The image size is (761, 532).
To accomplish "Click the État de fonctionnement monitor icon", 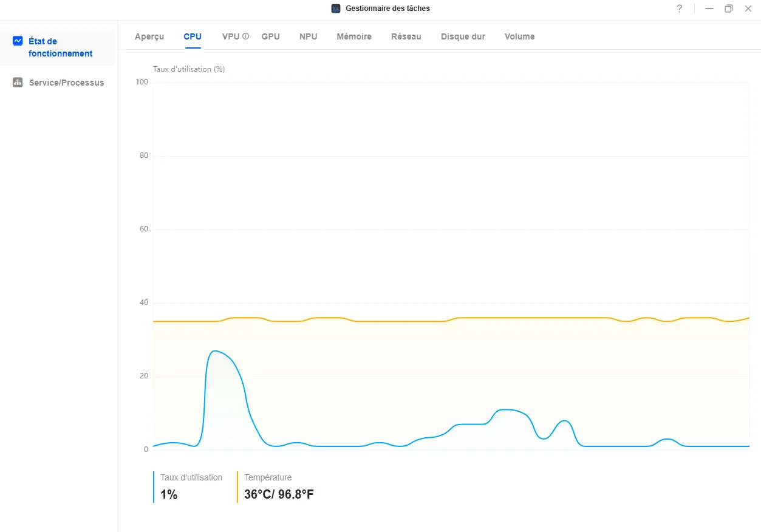I will (18, 41).
